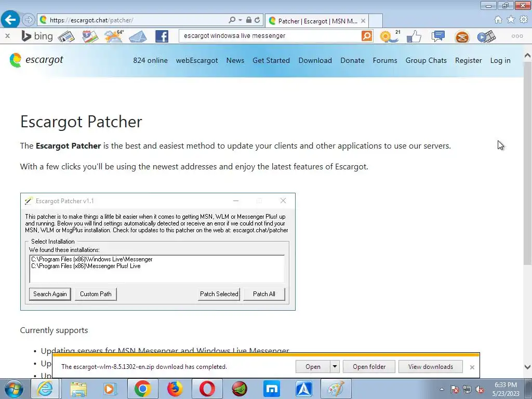Dismiss the download notification bar
The image size is (532, 399).
click(472, 367)
